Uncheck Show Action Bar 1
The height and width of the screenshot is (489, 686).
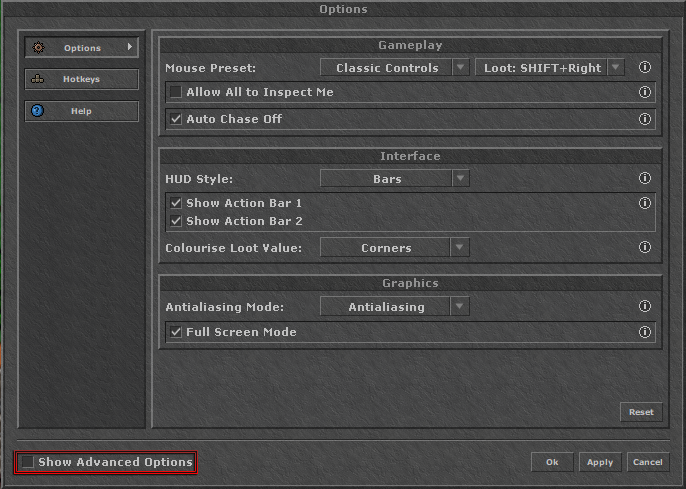[x=176, y=203]
